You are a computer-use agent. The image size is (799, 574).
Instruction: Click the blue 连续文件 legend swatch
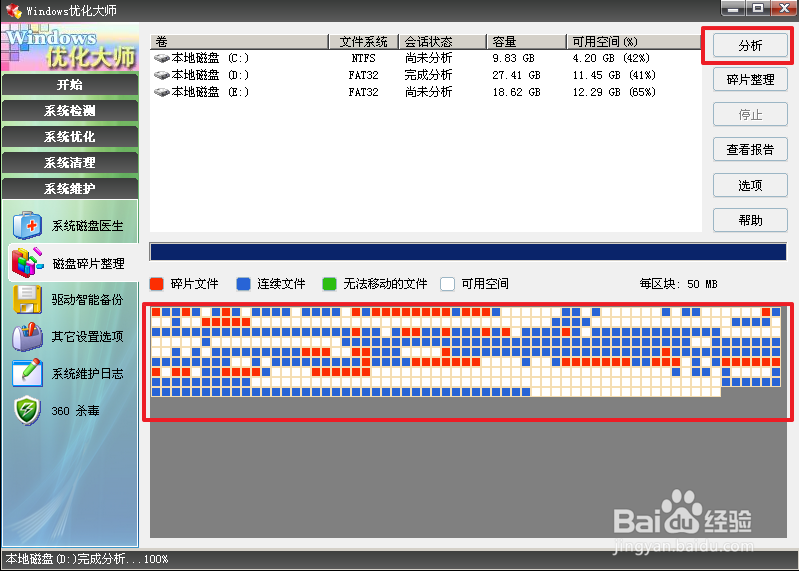244,284
